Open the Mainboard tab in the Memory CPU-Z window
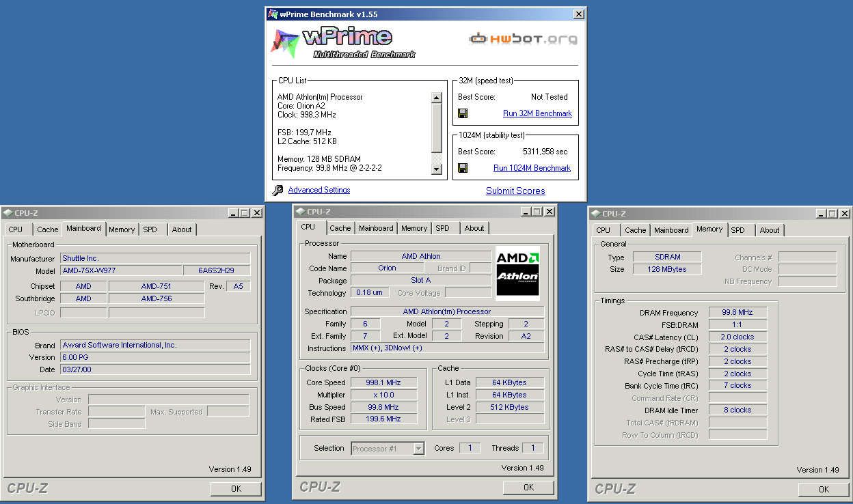Screen dimensions: 853x504 pos(671,230)
